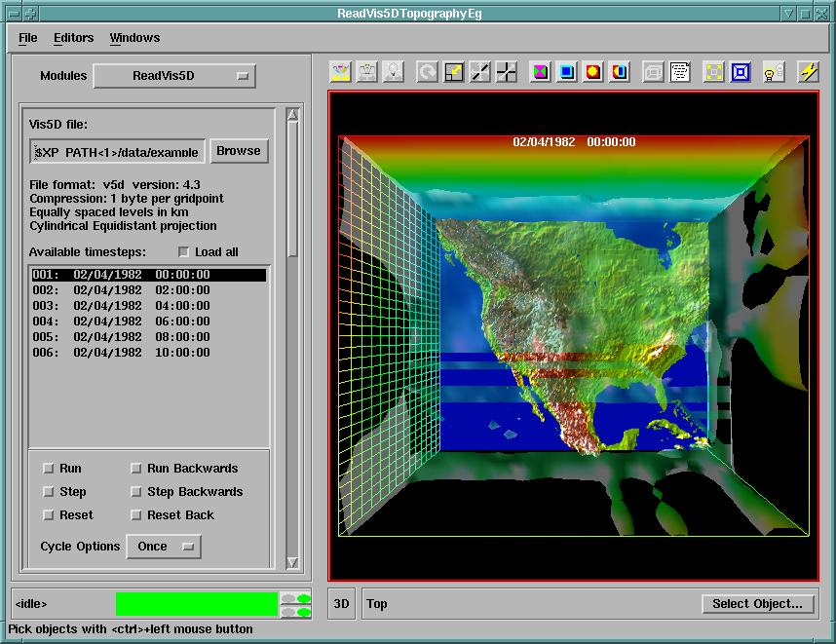The image size is (836, 644).
Task: Click the Browse button
Action: (x=239, y=151)
